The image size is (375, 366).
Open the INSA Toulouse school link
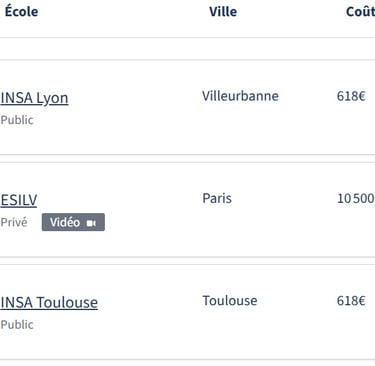click(49, 302)
